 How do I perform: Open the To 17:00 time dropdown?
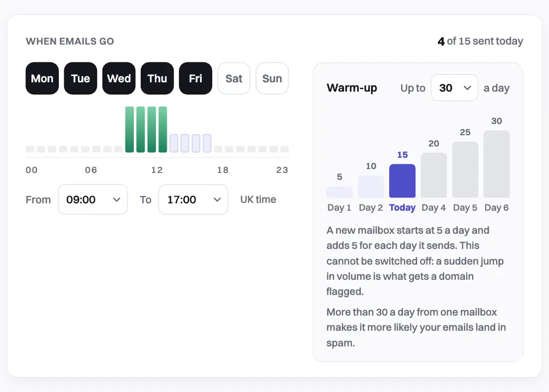click(x=193, y=199)
